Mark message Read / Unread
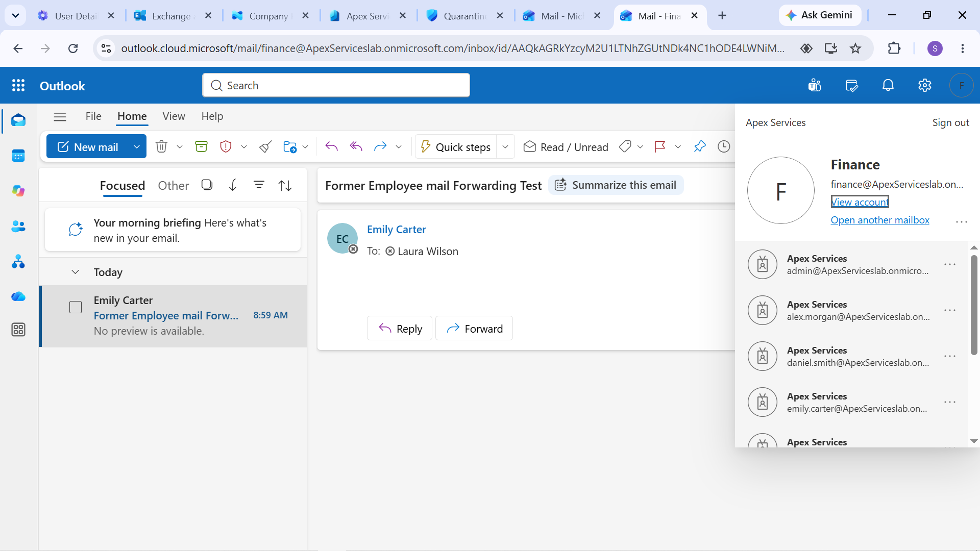The height and width of the screenshot is (551, 980). [566, 147]
